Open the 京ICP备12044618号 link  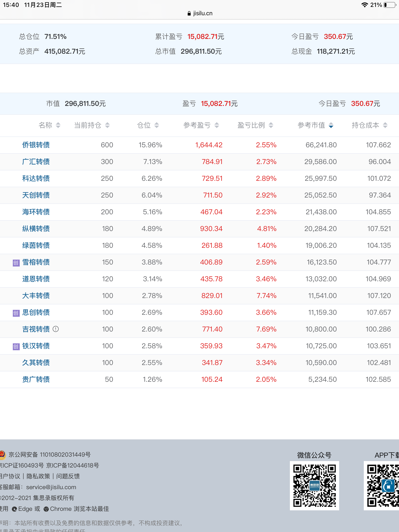(x=73, y=465)
